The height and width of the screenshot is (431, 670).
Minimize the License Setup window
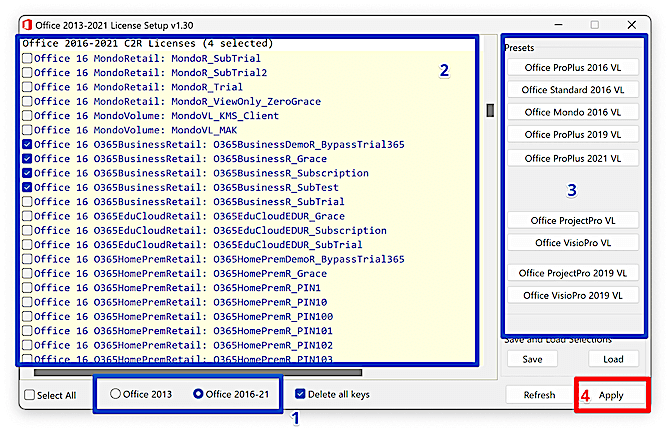point(558,25)
